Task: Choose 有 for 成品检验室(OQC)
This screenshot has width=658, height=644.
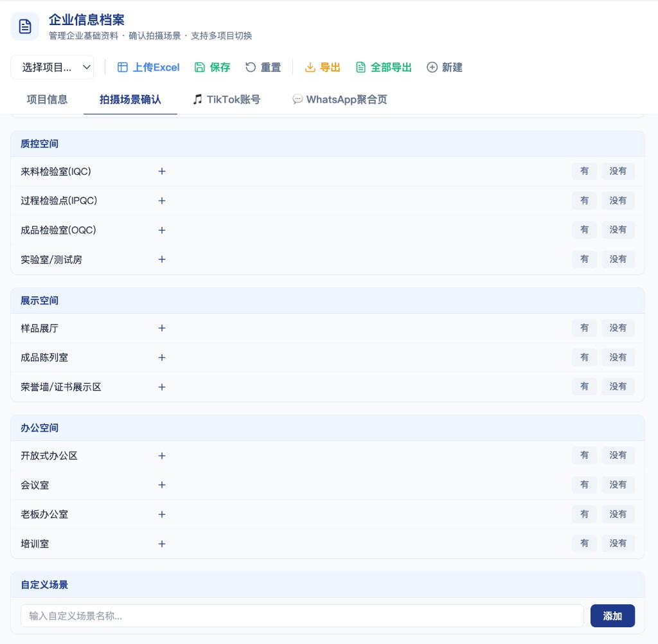Action: click(584, 229)
